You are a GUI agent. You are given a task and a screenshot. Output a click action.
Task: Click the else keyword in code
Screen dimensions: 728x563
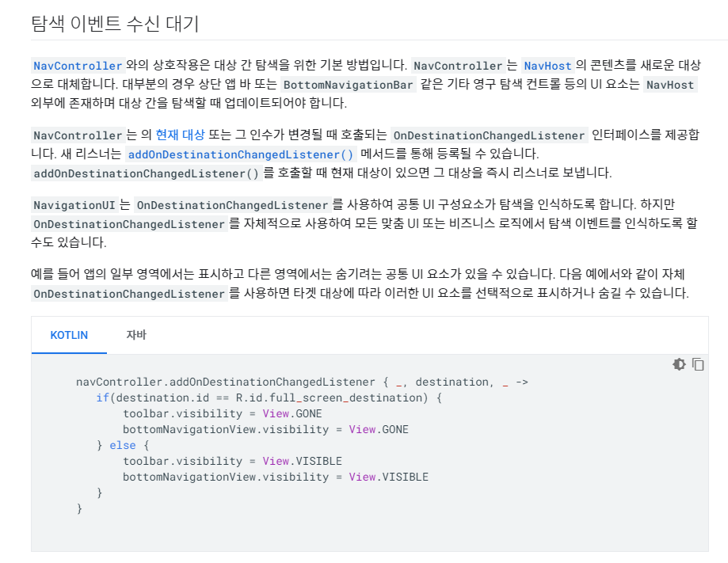coord(123,445)
